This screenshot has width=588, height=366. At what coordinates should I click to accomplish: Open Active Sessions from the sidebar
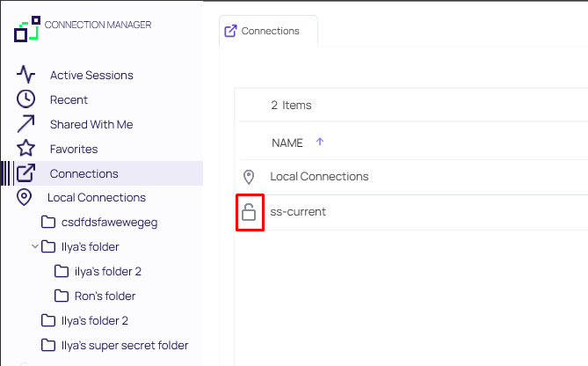(91, 75)
